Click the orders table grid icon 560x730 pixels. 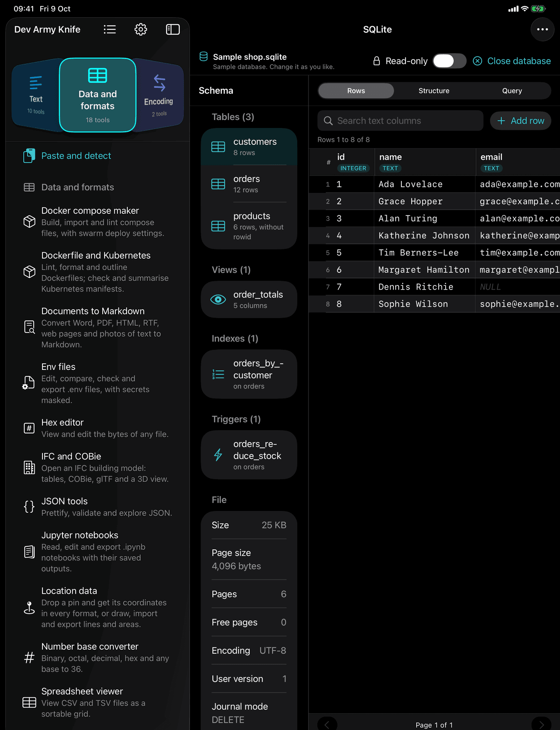[x=218, y=184]
